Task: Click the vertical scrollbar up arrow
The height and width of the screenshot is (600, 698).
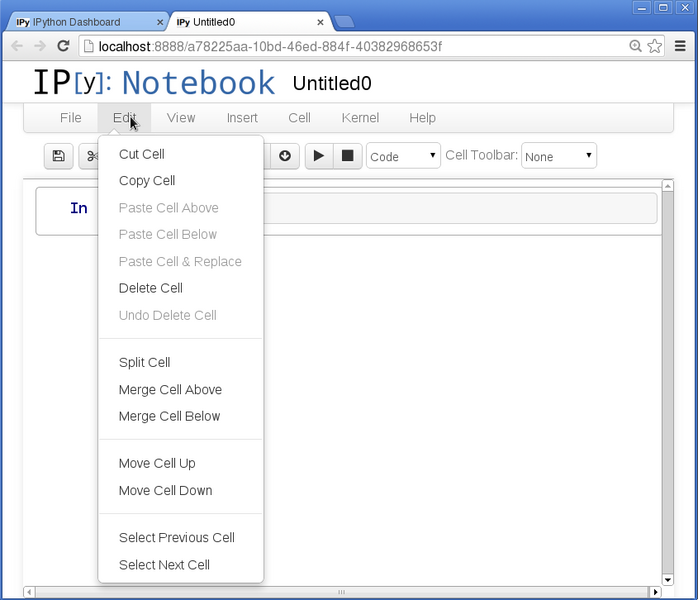Action: pyautogui.click(x=668, y=186)
